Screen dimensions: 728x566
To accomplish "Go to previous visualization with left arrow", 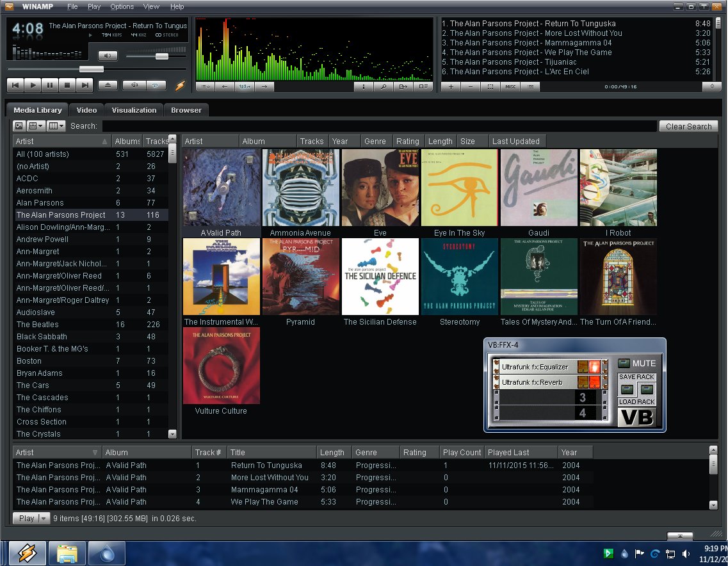I will (225, 86).
